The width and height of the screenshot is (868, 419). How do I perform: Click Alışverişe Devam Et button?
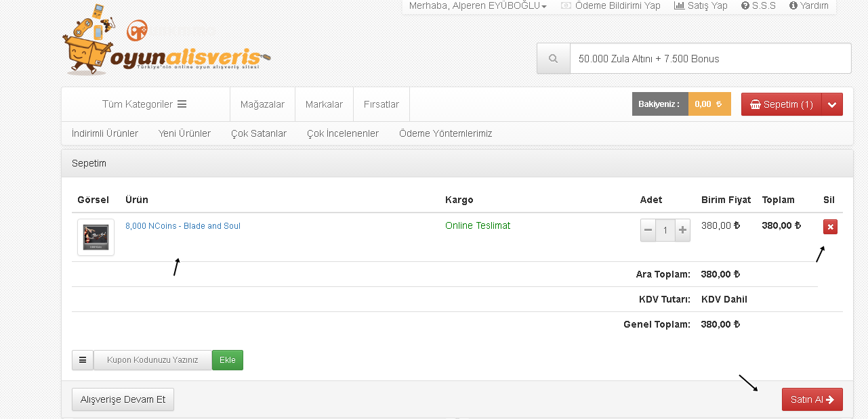click(123, 399)
